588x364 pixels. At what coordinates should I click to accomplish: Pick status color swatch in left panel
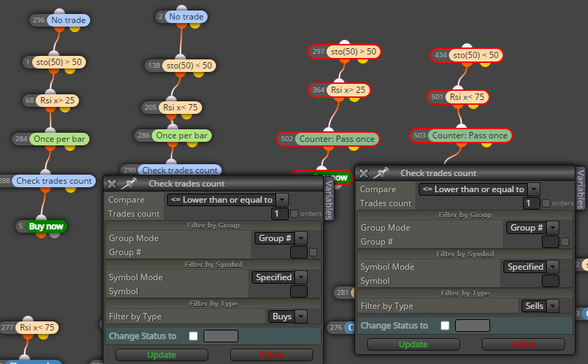click(221, 336)
